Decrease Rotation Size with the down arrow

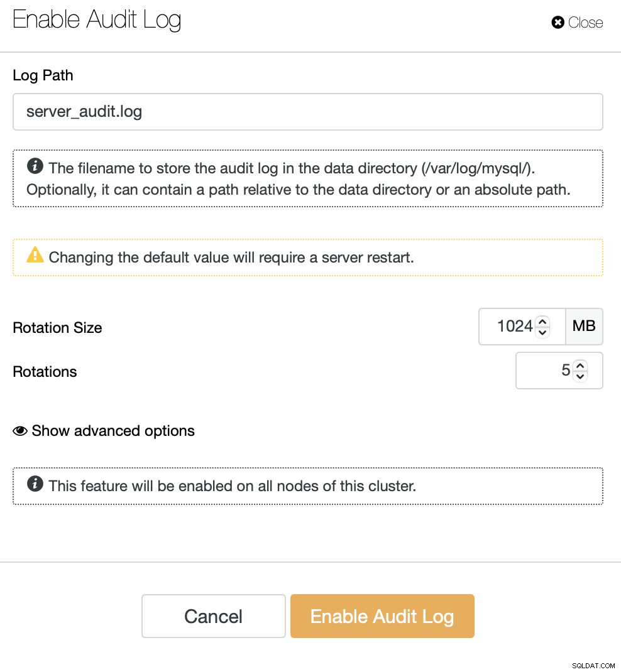(x=542, y=332)
